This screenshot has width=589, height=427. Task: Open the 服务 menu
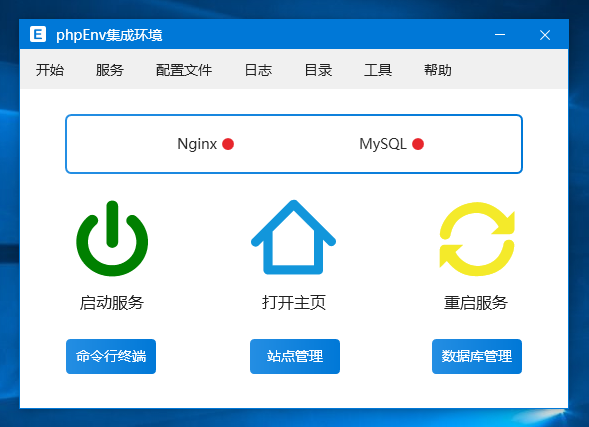110,70
